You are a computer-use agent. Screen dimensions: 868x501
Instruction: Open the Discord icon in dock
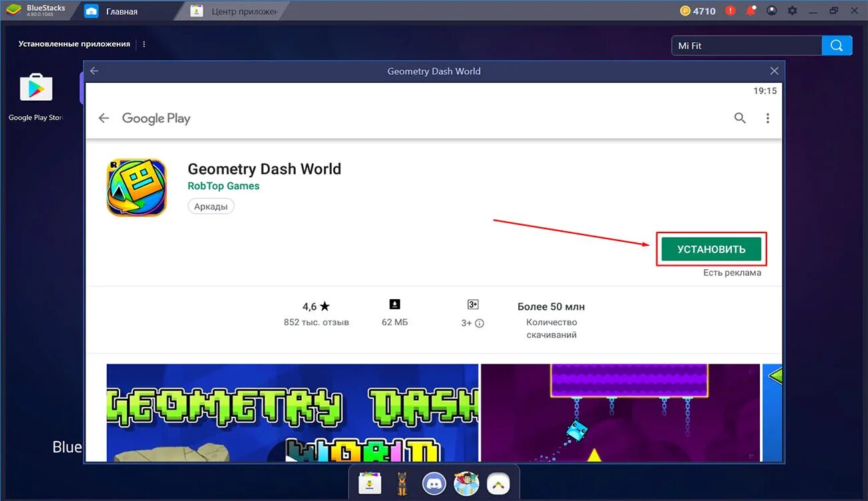434,483
